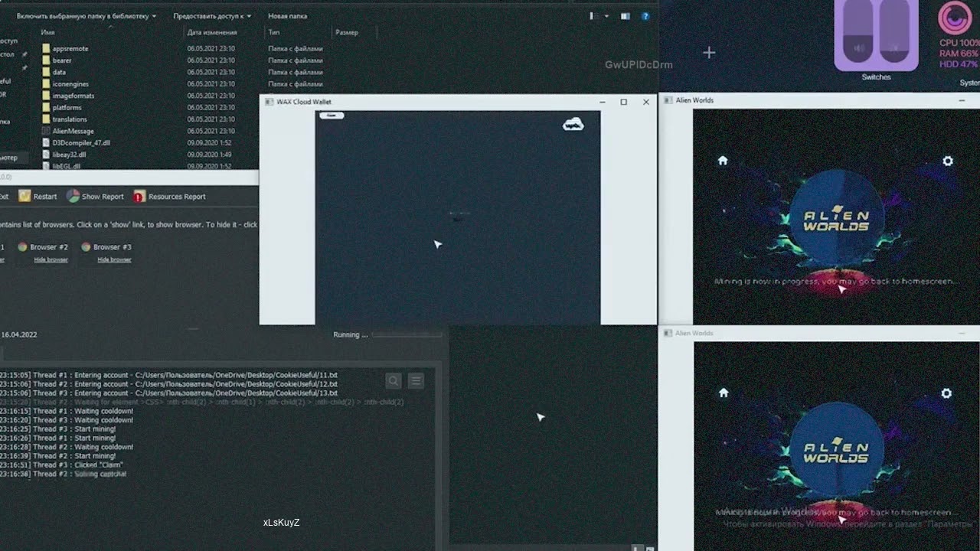Click the data folder icon
Viewport: 980px width, 551px height.
point(46,72)
